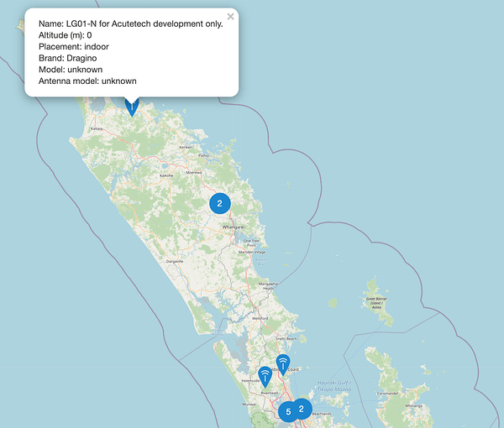This screenshot has width=504, height=428.
Task: Open the cluster of 2 near Beachlands
Action: [302, 409]
